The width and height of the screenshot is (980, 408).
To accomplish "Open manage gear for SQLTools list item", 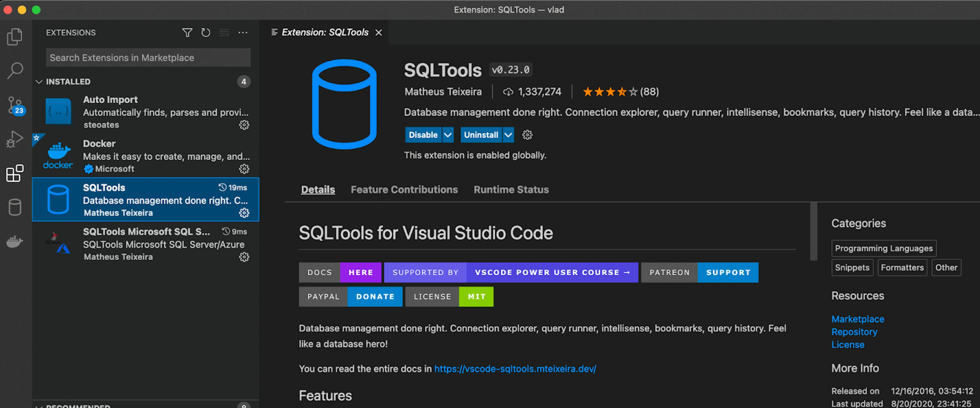I will click(x=244, y=213).
